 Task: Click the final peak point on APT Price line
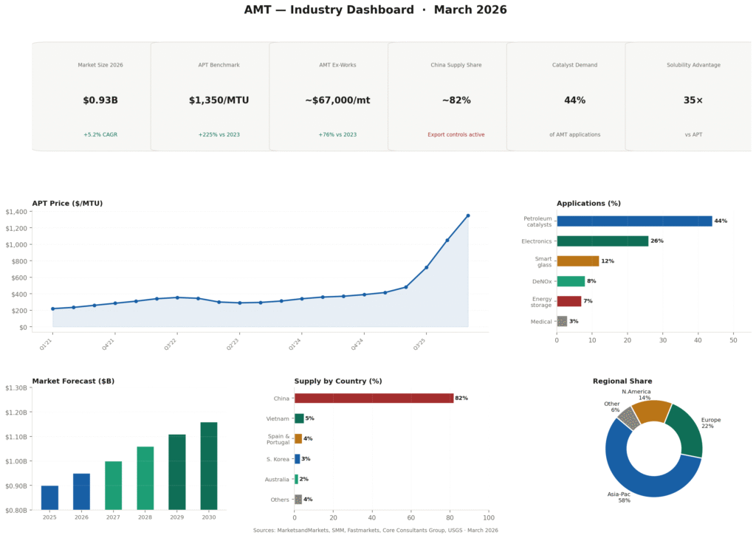(468, 215)
